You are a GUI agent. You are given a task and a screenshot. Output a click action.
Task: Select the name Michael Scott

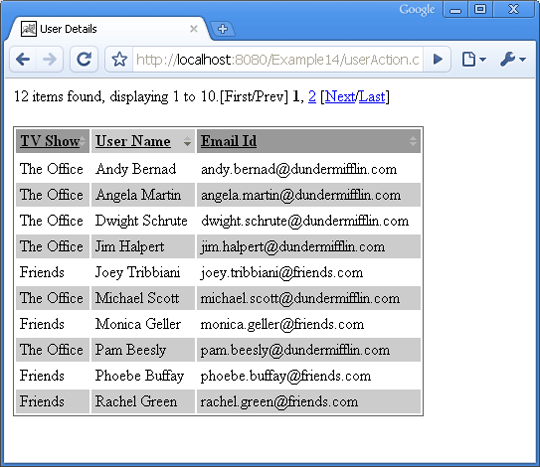pos(137,298)
